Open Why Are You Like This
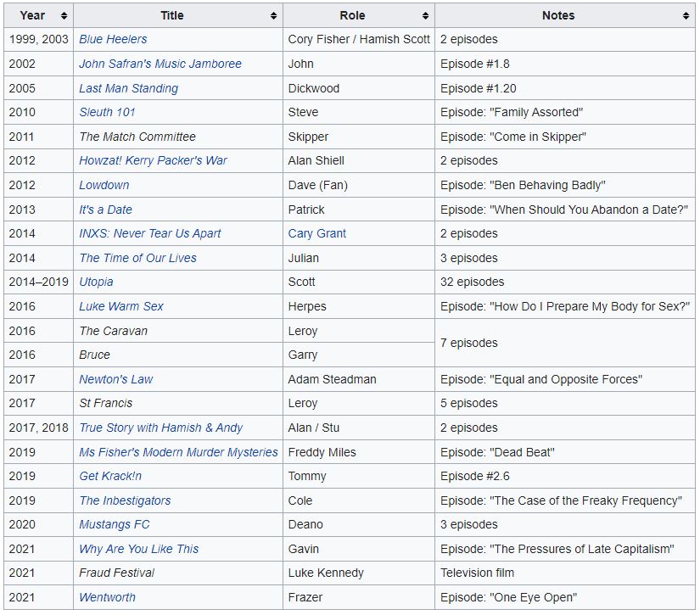The height and width of the screenshot is (615, 700). point(139,549)
